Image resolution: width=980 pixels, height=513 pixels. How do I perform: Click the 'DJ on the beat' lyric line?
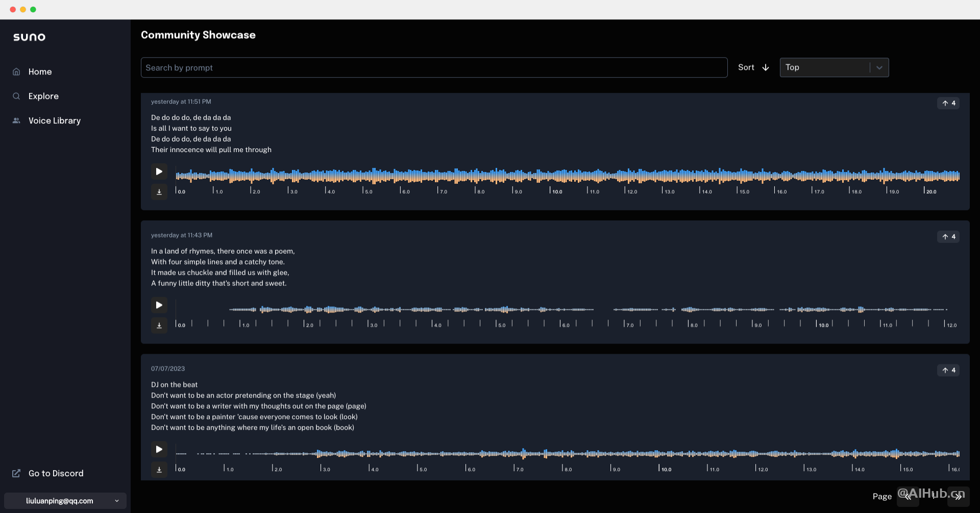174,385
